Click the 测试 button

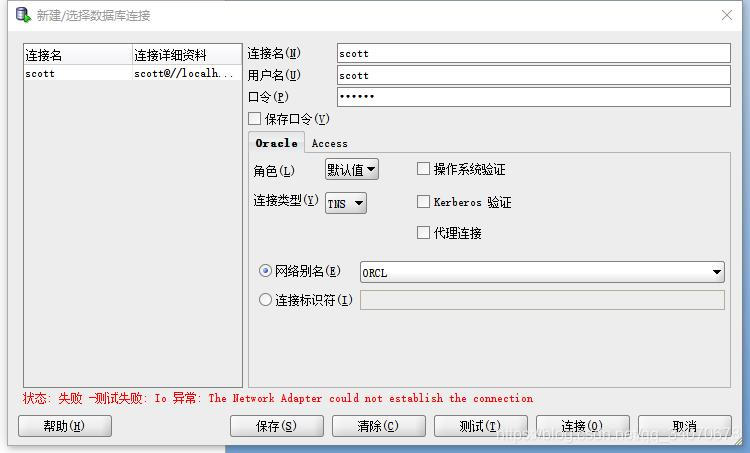coord(481,426)
